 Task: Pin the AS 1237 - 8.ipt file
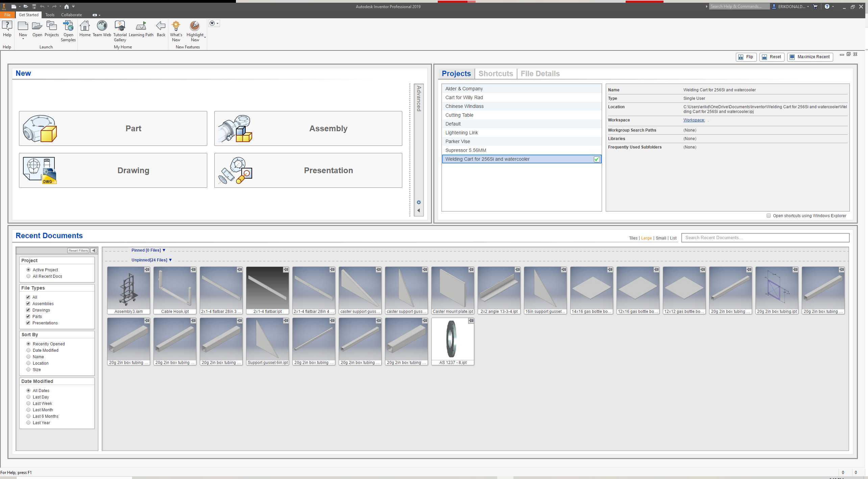pos(471,320)
